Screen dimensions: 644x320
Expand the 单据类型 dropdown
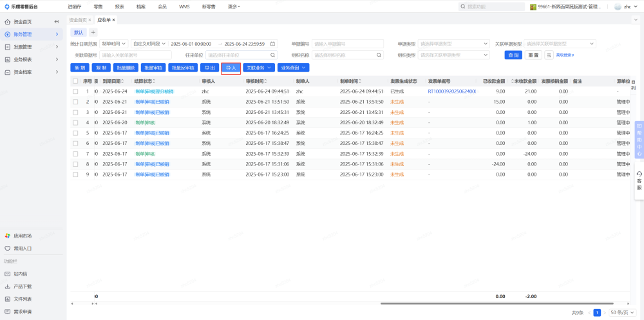[453, 44]
